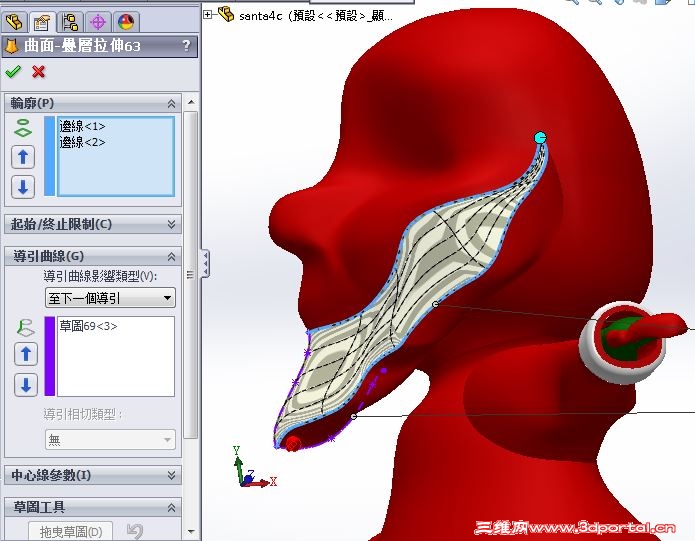Click the guide curves selection icon
The height and width of the screenshot is (541, 695).
click(25, 327)
